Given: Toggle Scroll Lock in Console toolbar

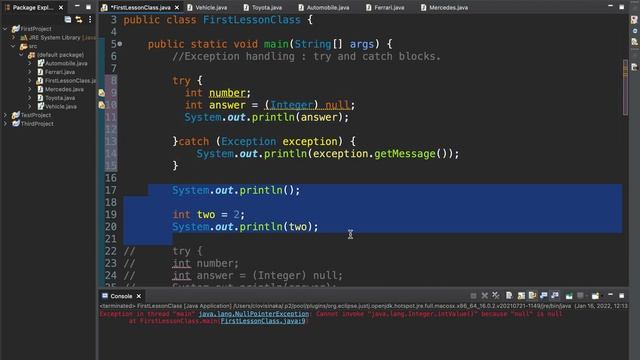Looking at the screenshot, I should click(521, 296).
